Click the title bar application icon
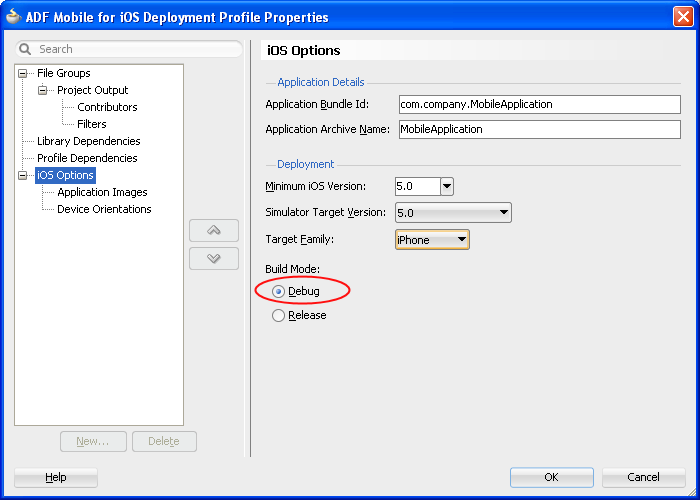700x500 pixels. 13,17
